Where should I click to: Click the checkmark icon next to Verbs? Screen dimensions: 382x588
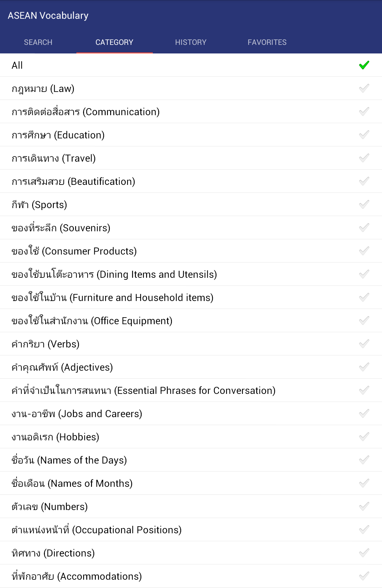pos(364,344)
